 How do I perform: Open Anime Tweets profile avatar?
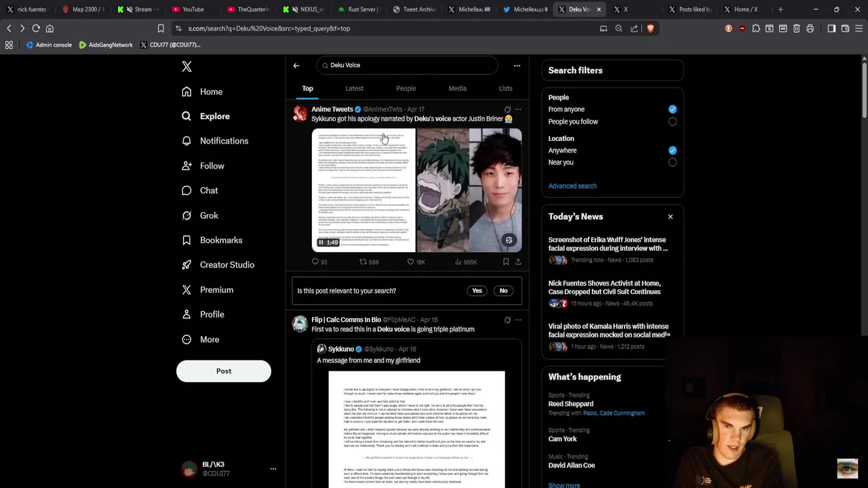pos(300,114)
